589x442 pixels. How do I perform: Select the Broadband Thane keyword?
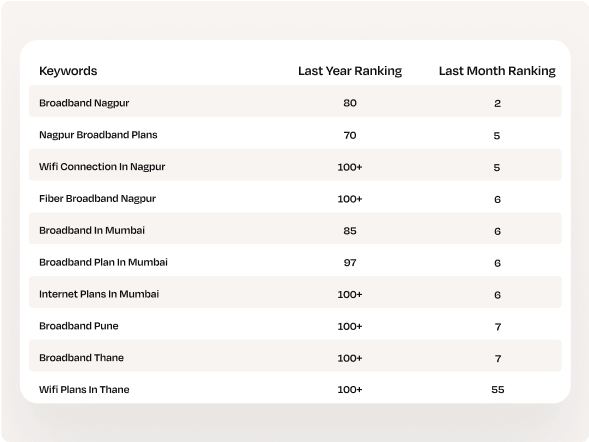pyautogui.click(x=81, y=358)
